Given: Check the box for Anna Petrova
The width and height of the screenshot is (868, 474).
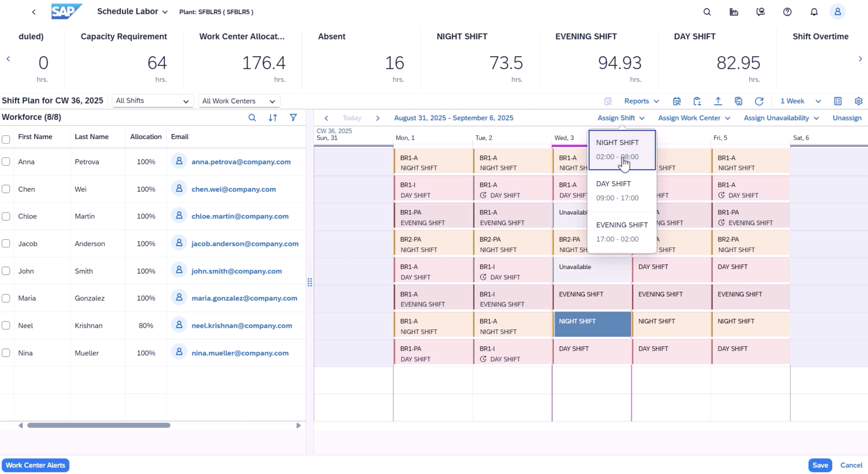Looking at the screenshot, I should pyautogui.click(x=6, y=162).
